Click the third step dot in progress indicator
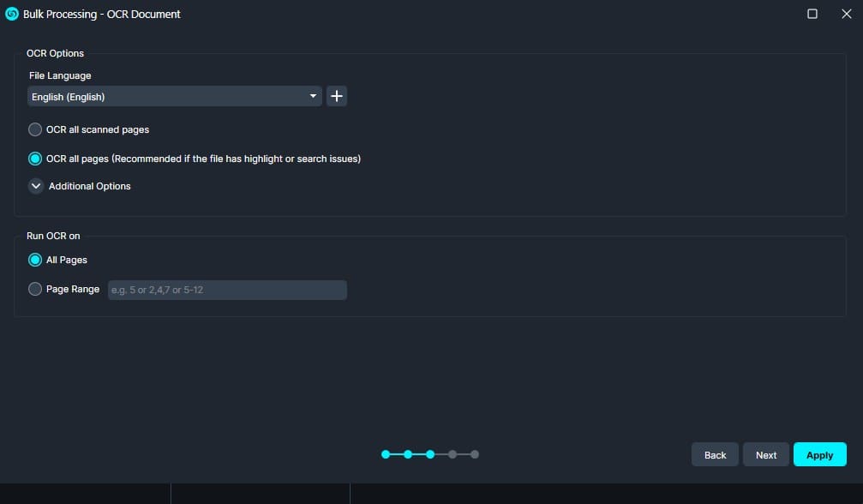 point(430,454)
